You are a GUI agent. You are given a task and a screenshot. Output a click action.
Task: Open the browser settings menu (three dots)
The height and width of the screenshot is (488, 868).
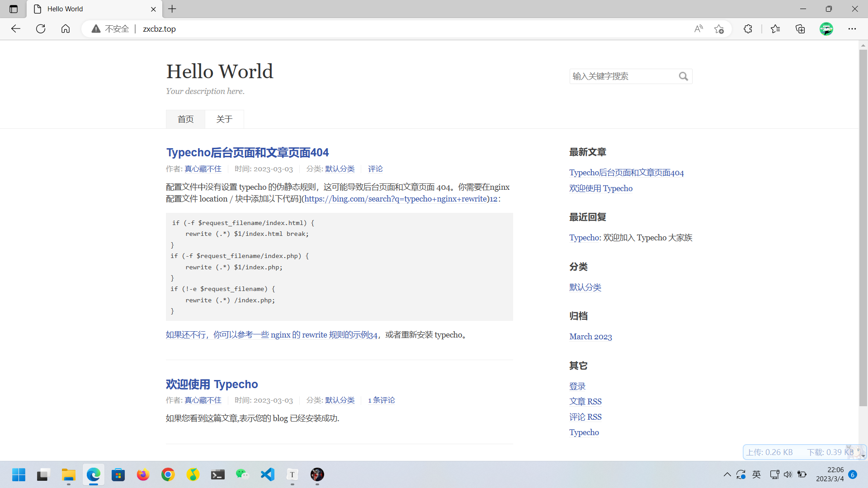(852, 28)
